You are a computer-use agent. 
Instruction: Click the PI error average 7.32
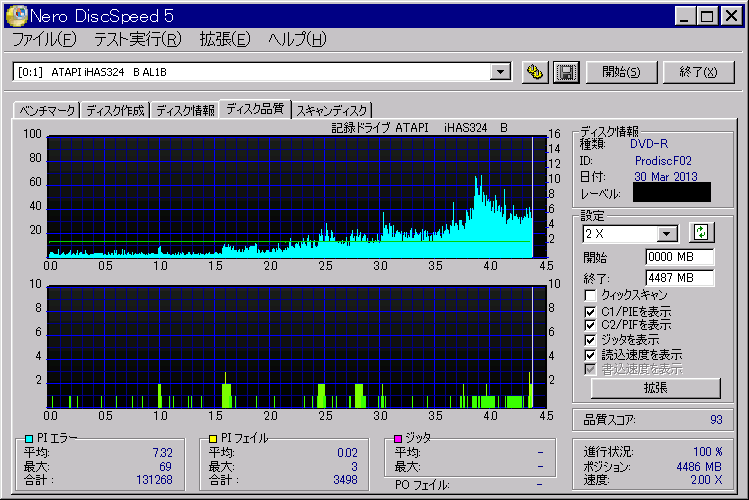tap(162, 452)
